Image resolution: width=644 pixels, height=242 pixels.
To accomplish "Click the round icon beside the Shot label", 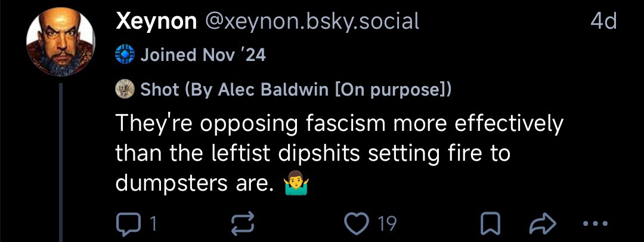I will click(124, 90).
